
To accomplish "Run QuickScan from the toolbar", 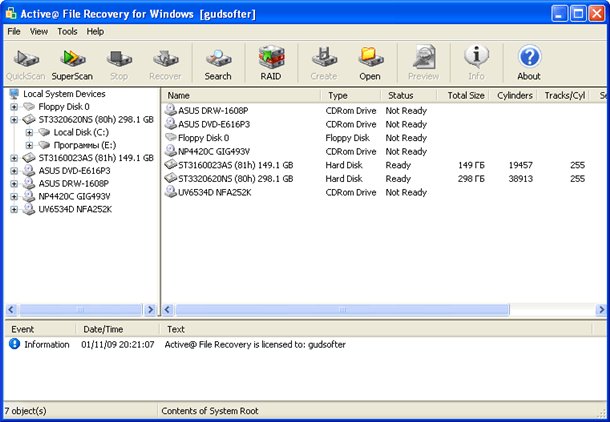I will tap(26, 64).
